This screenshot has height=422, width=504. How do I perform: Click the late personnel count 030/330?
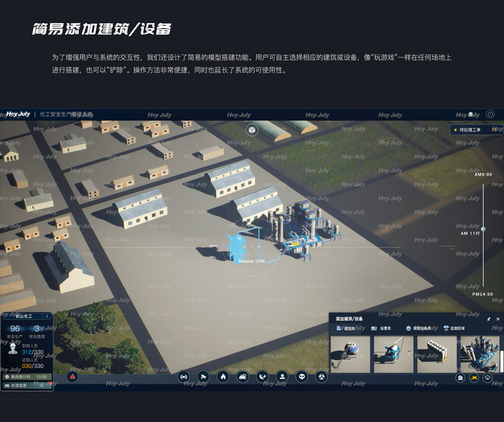tap(32, 366)
